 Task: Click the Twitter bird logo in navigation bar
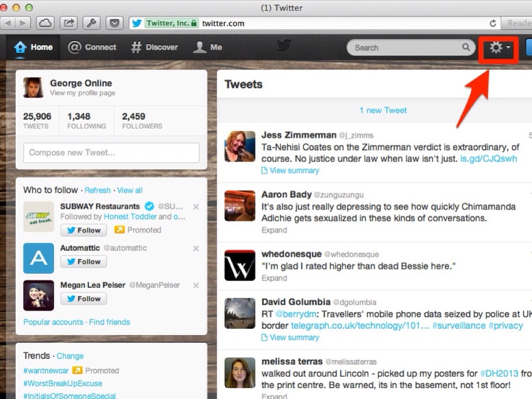(284, 47)
